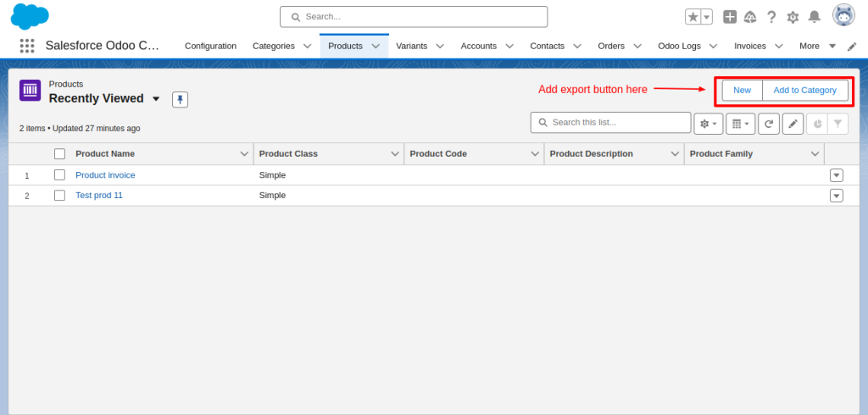The width and height of the screenshot is (868, 415).
Task: Refresh the products list
Action: [769, 124]
